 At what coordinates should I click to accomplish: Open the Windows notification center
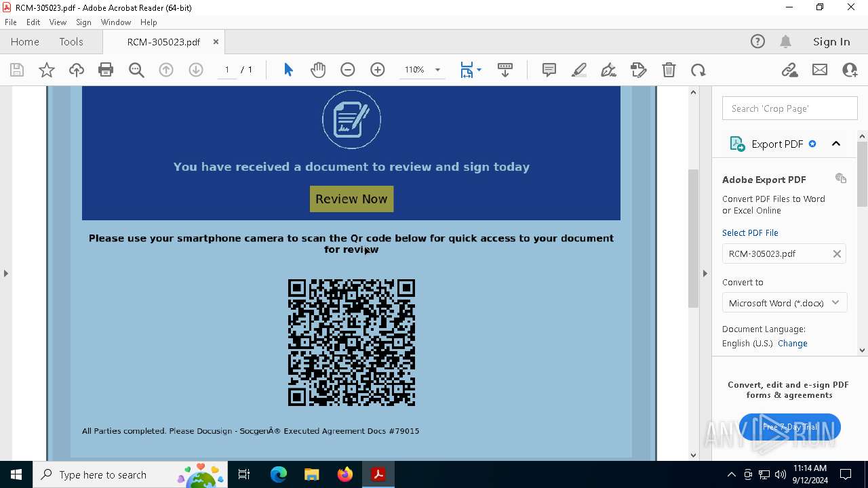(x=846, y=474)
